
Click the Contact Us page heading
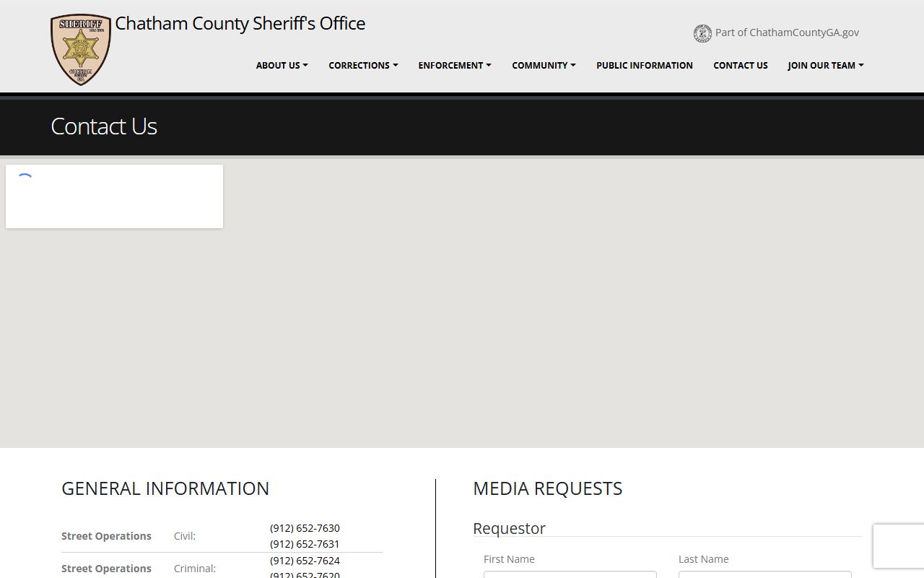point(104,126)
